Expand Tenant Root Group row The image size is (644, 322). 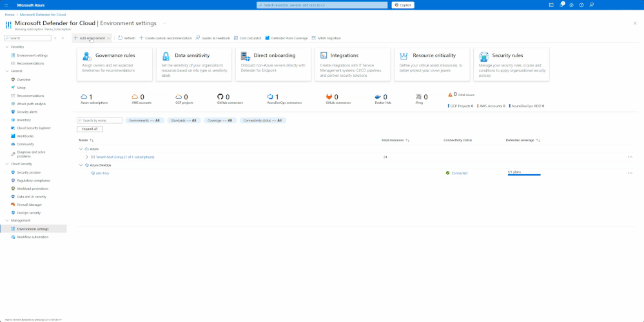86,157
